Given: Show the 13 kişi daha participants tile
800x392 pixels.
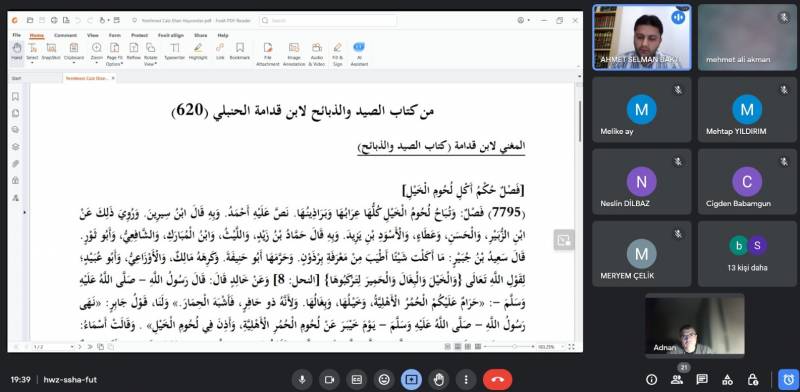Looking at the screenshot, I should pos(747,254).
